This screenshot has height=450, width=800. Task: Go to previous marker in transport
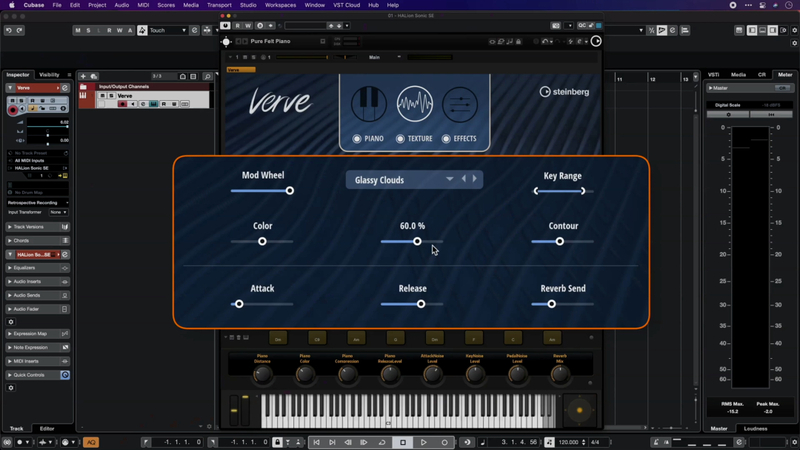[x=316, y=442]
